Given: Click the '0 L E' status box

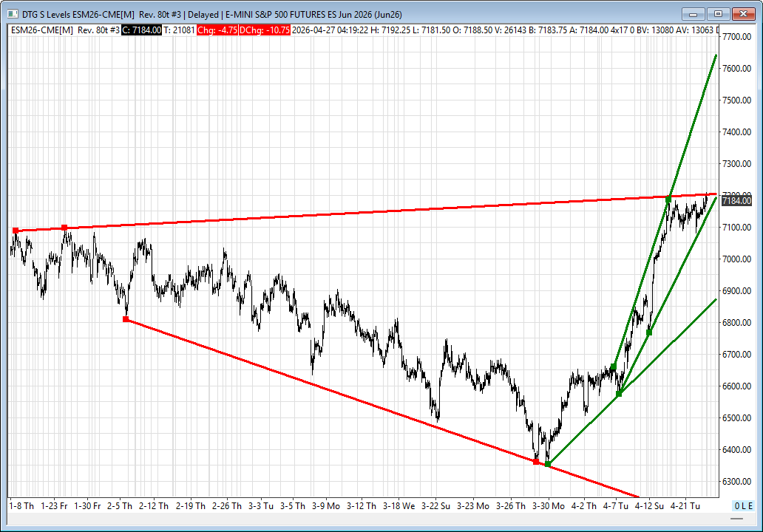Looking at the screenshot, I should [742, 506].
